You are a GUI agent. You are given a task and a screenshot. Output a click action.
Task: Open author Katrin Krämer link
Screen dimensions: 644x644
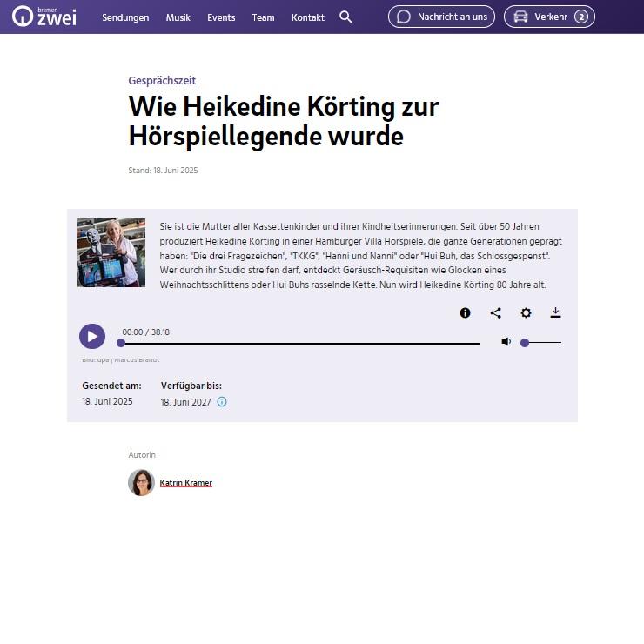point(185,483)
